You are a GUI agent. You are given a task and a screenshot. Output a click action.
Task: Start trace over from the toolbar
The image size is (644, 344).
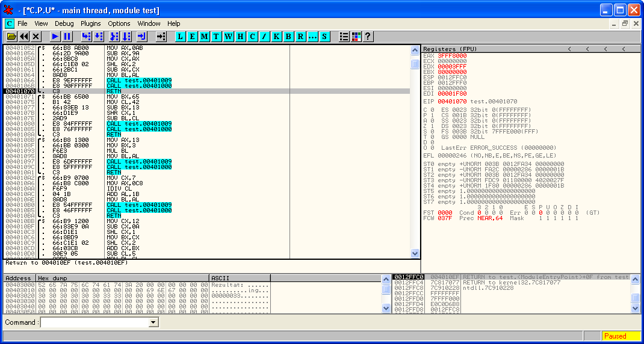click(126, 37)
